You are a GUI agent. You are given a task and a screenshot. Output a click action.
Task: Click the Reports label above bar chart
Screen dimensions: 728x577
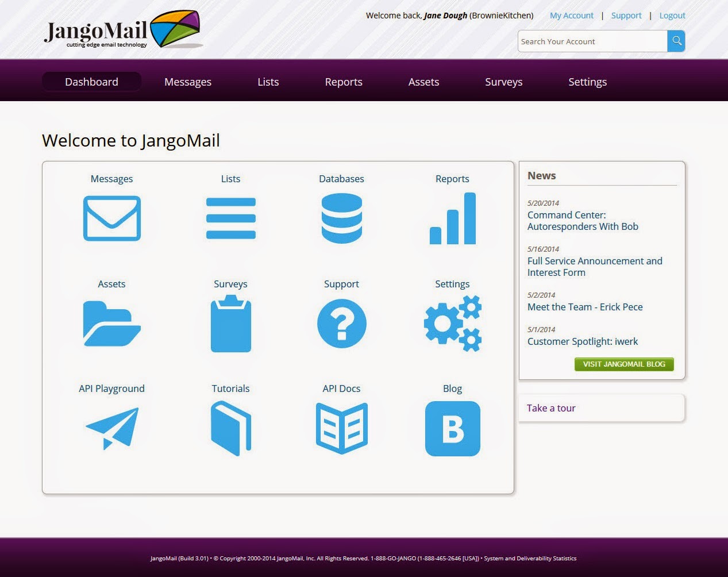click(453, 179)
